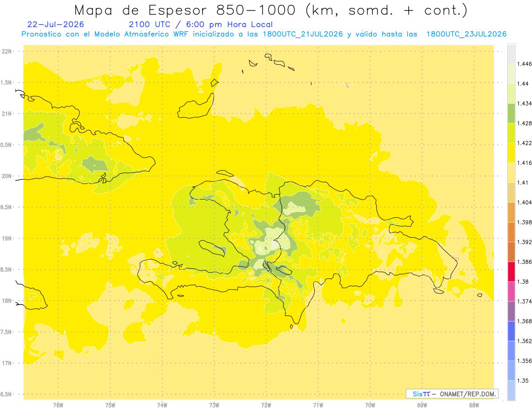Click the latitude label 19N

[x=7, y=239]
